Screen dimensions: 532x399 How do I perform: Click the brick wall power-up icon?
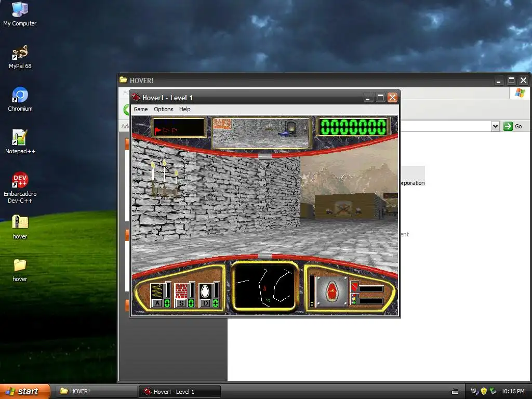pos(181,291)
